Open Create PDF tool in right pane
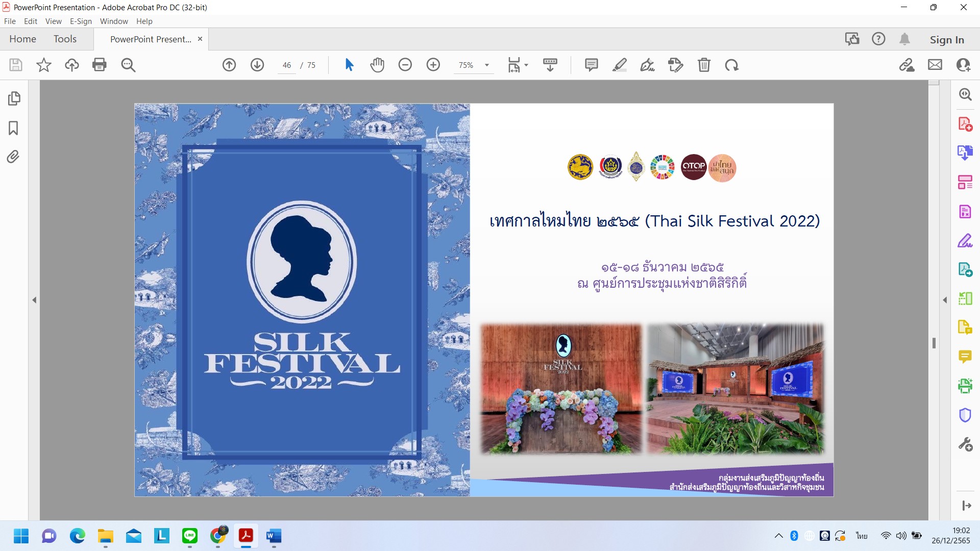Viewport: 980px width, 551px height. click(965, 124)
